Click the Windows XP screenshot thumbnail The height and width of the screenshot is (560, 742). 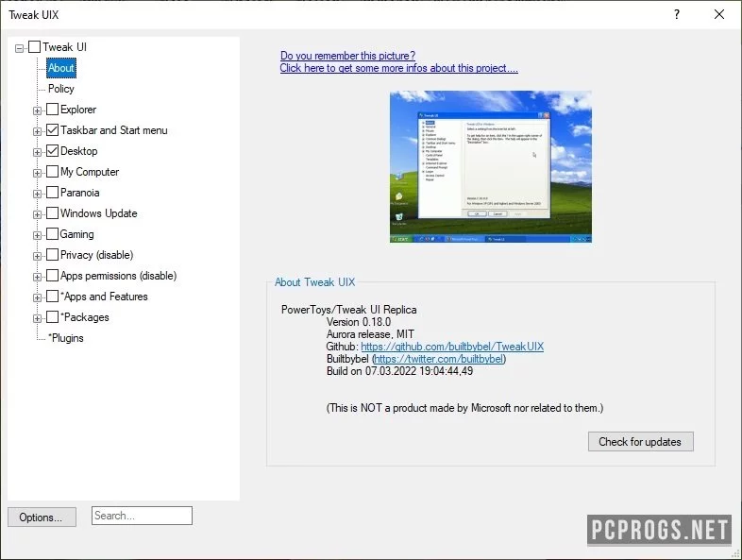tap(491, 166)
